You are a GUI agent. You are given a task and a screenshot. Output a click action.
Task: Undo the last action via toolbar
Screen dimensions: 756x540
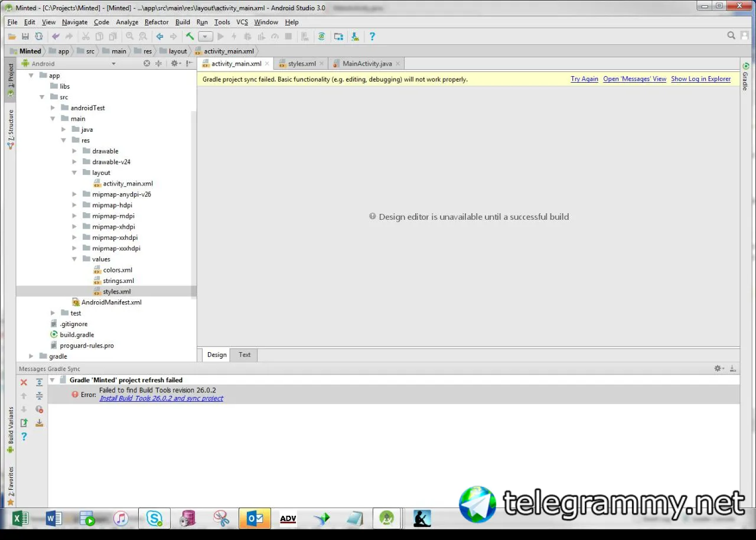coord(56,37)
